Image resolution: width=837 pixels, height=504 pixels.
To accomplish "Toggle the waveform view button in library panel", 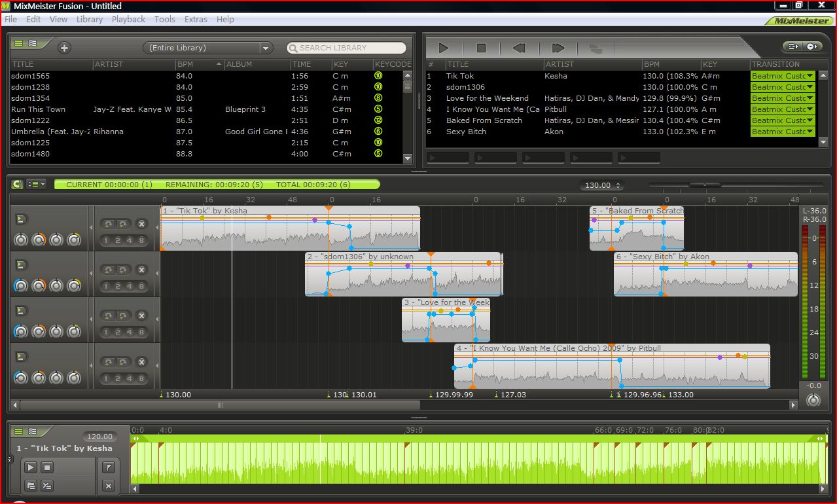I will 32,43.
